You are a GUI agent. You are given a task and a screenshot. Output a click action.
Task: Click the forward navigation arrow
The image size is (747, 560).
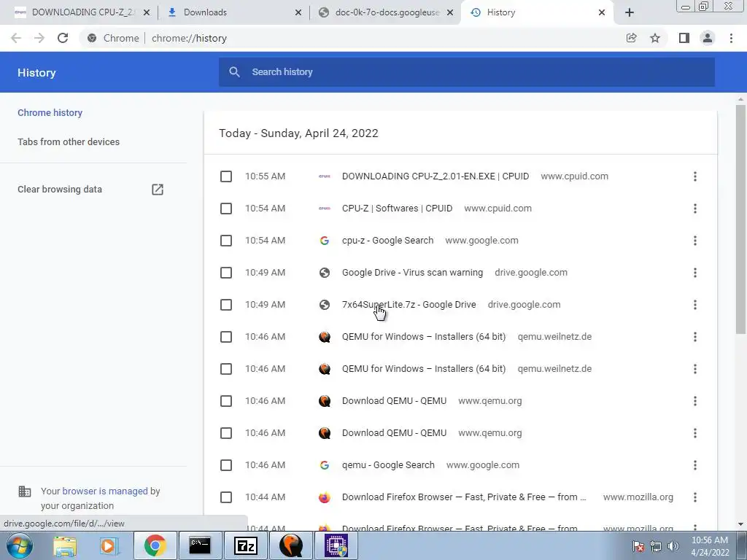click(39, 38)
